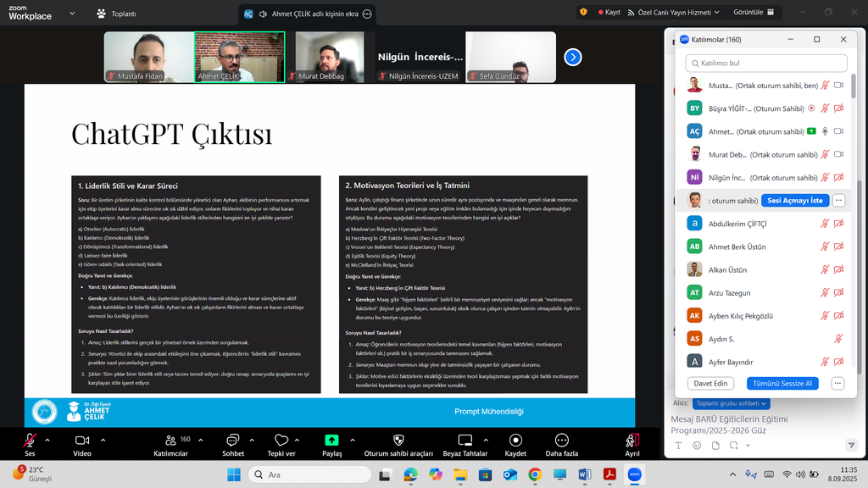Select Arzu Tazegun in participants list
The height and width of the screenshot is (488, 868).
tap(766, 292)
